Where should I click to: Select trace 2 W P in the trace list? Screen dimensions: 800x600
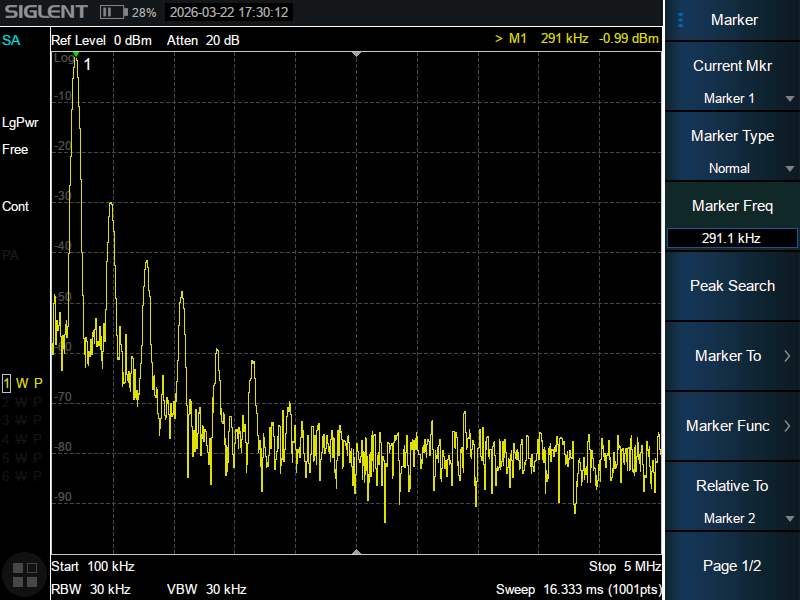tap(23, 402)
